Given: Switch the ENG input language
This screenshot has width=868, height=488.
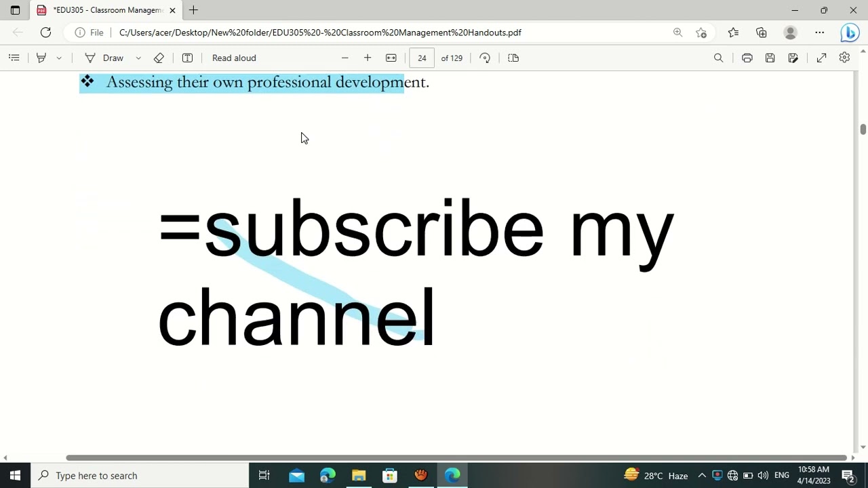Looking at the screenshot, I should 781,475.
